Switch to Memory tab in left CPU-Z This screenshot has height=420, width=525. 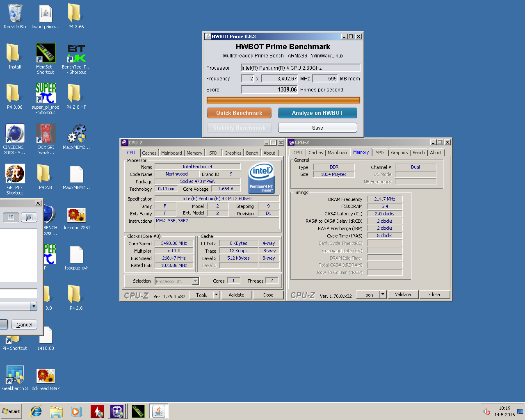(x=194, y=153)
